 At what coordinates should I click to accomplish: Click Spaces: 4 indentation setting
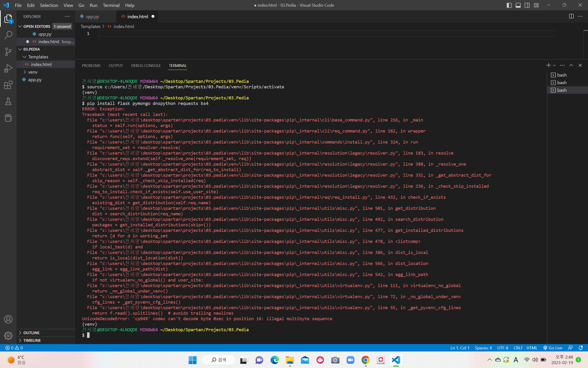483,348
